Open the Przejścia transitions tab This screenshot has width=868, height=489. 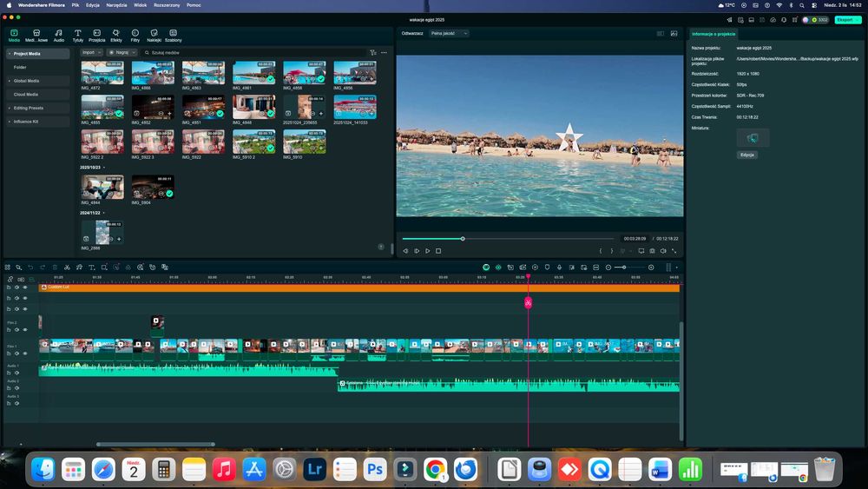point(97,36)
